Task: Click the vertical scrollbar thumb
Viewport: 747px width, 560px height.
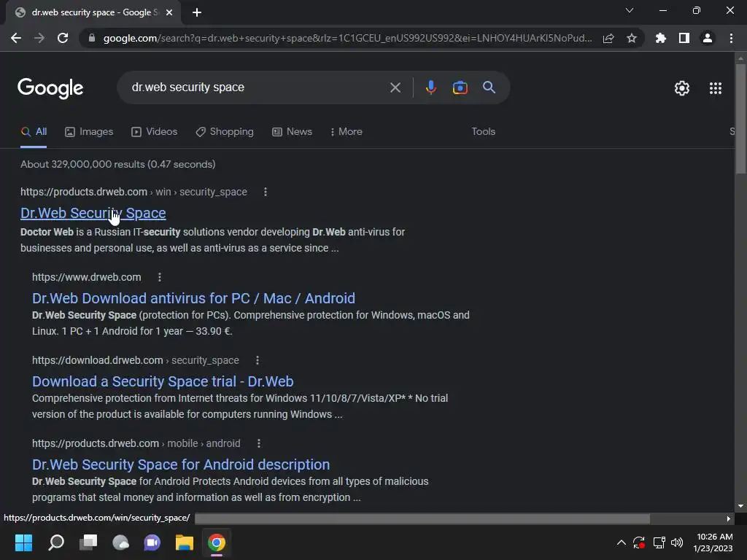Action: [x=740, y=119]
